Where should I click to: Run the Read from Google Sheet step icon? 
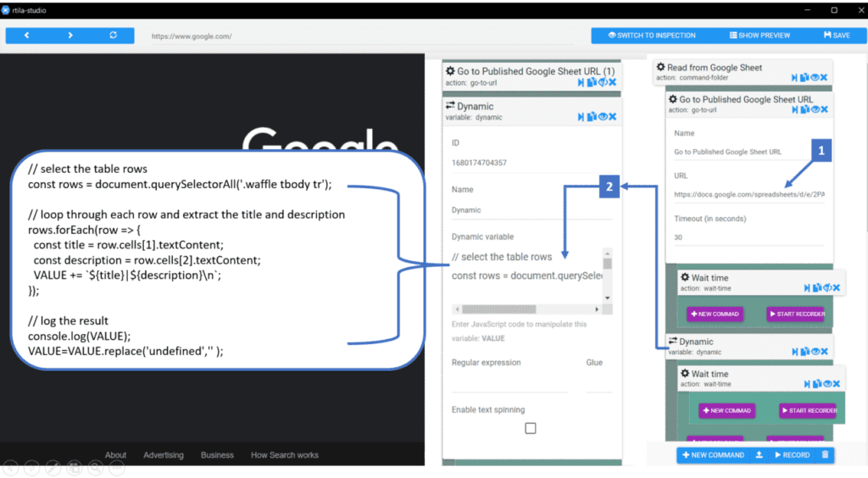(794, 77)
